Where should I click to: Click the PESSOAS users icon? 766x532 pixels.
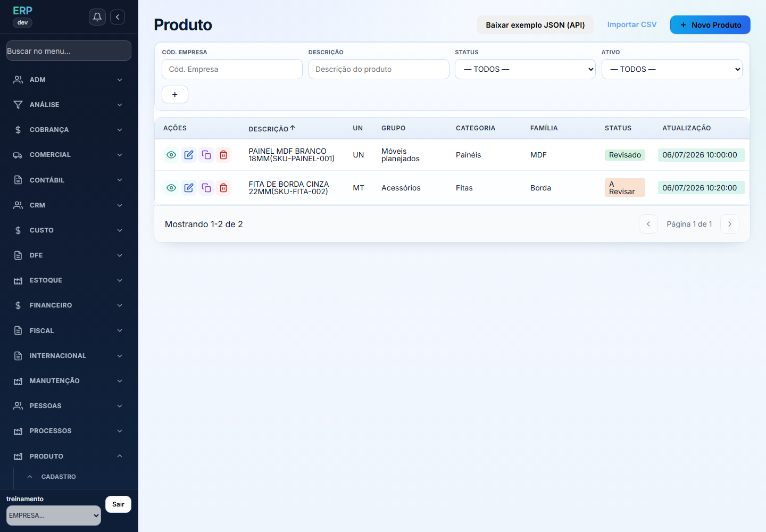click(18, 406)
